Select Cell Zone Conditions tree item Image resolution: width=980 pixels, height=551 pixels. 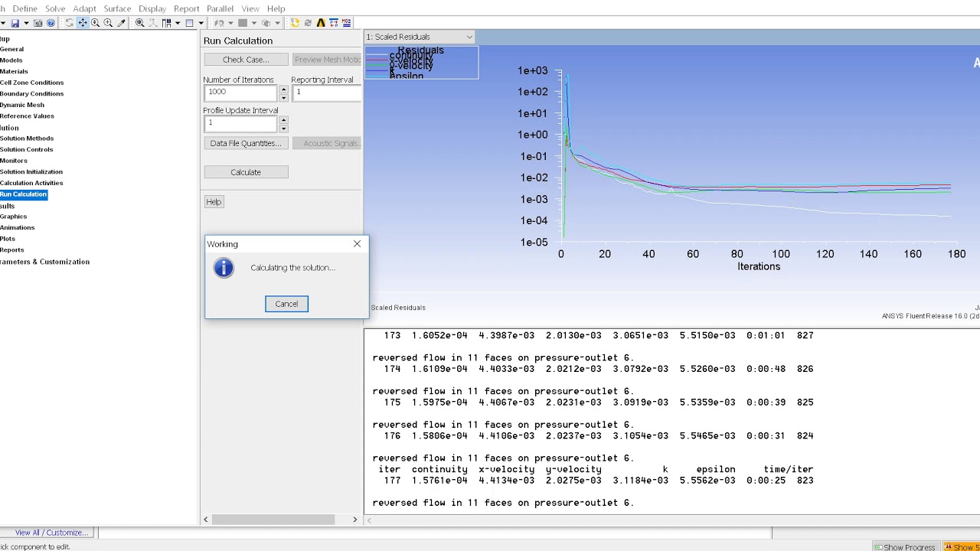31,83
